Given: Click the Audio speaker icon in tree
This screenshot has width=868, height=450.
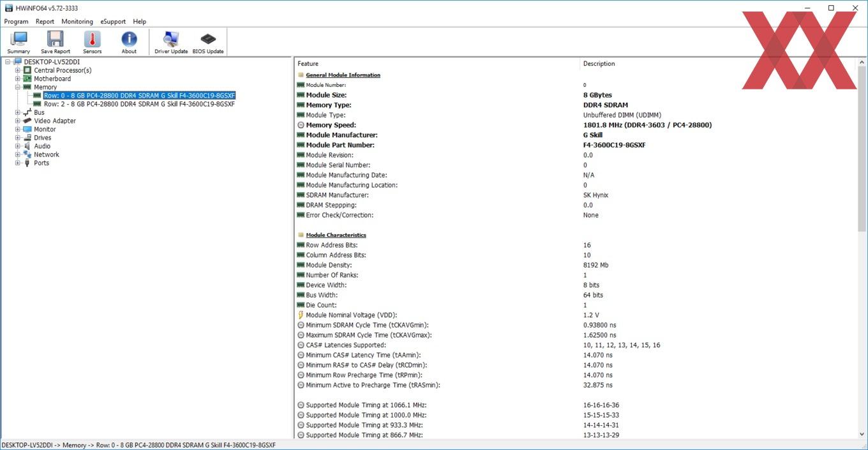Looking at the screenshot, I should click(27, 146).
